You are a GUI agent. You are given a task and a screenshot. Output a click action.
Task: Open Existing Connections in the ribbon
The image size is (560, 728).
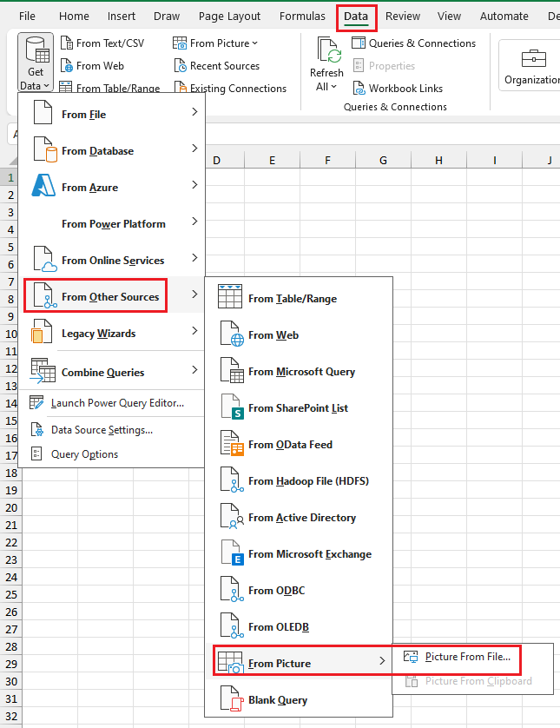tap(230, 88)
